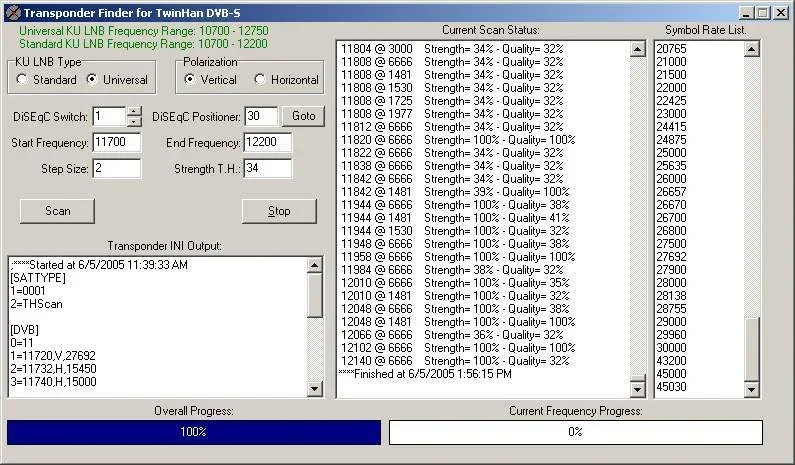This screenshot has width=795, height=465.
Task: Click down arrow of INI Output scrollbar
Action: click(x=314, y=389)
